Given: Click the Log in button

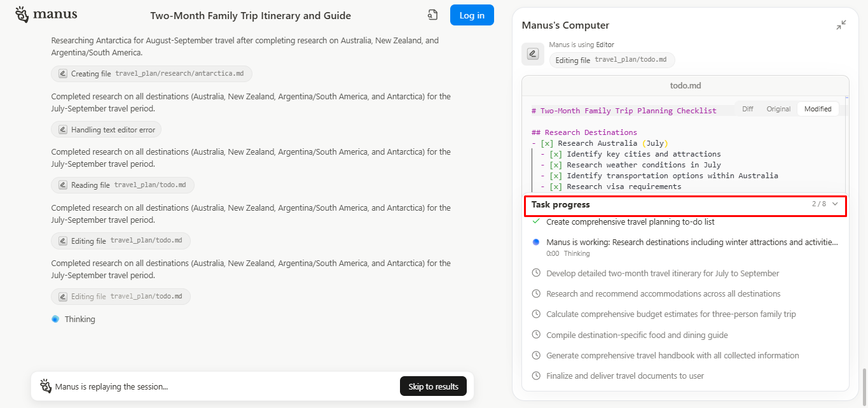Looking at the screenshot, I should tap(472, 15).
